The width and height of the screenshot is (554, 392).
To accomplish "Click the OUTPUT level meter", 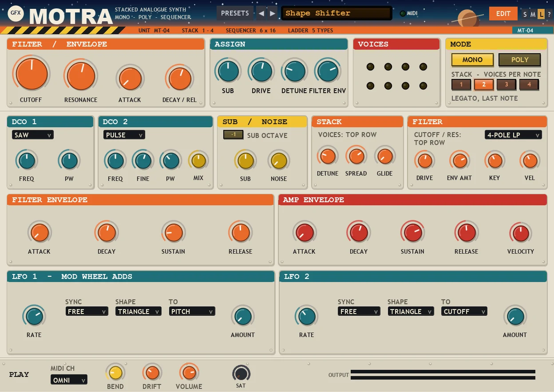I will [x=443, y=375].
